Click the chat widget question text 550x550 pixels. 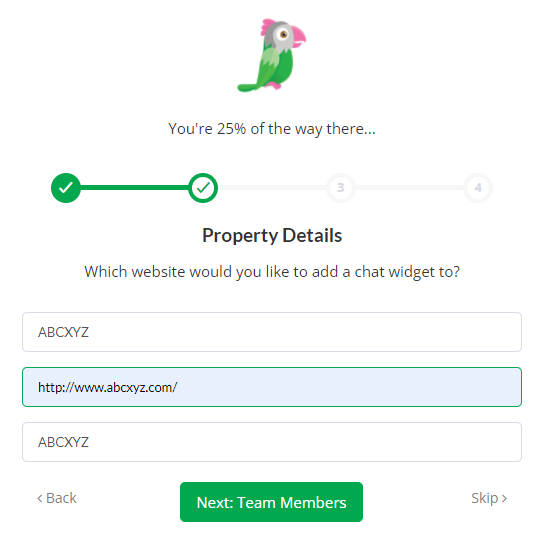click(x=272, y=272)
